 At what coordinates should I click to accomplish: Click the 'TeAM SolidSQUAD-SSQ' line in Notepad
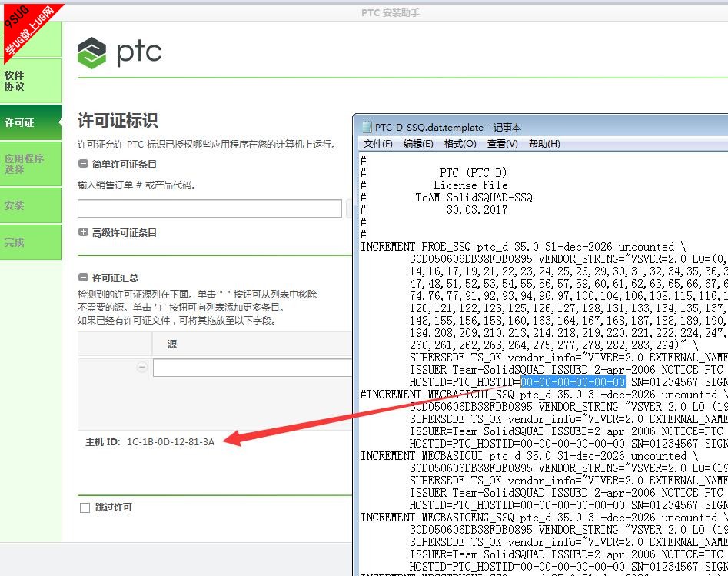(x=474, y=198)
